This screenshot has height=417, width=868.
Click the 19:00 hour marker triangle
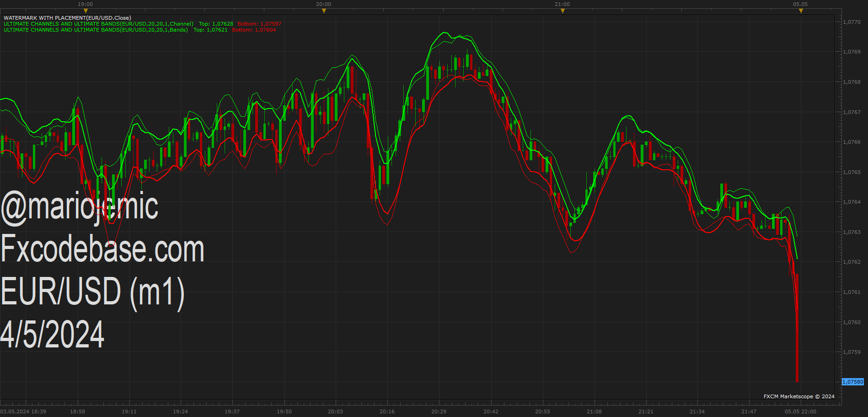(x=86, y=11)
